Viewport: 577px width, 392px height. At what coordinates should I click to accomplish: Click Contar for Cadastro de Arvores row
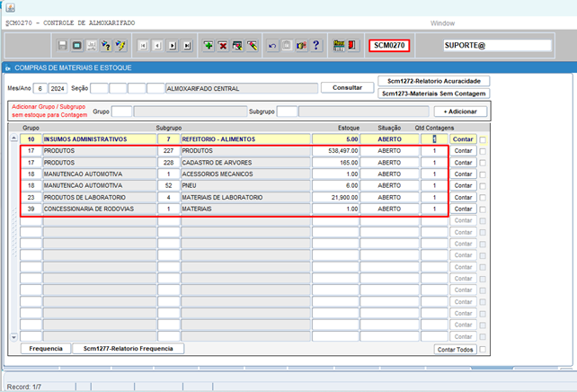(x=463, y=163)
